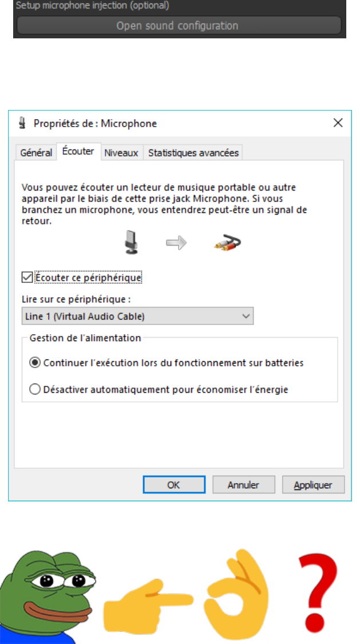Screen dimensions: 360x644
Task: Open the Line 1 Virtual Audio Cable dropdown
Action: click(137, 316)
